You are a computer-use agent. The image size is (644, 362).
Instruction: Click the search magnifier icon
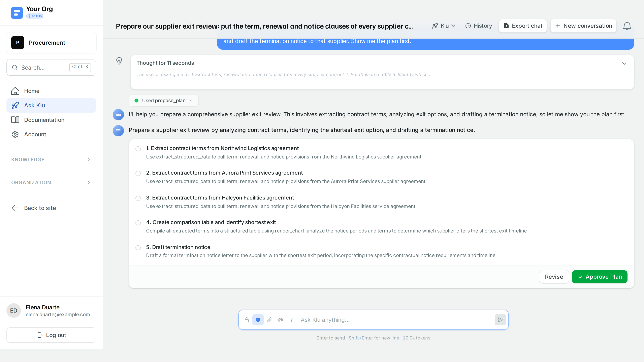[15, 67]
